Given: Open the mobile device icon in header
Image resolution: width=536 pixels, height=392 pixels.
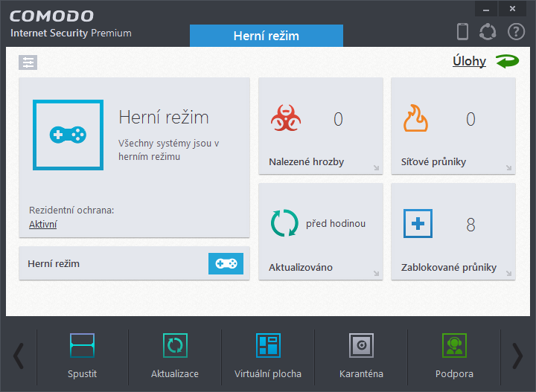Looking at the screenshot, I should click(x=462, y=32).
